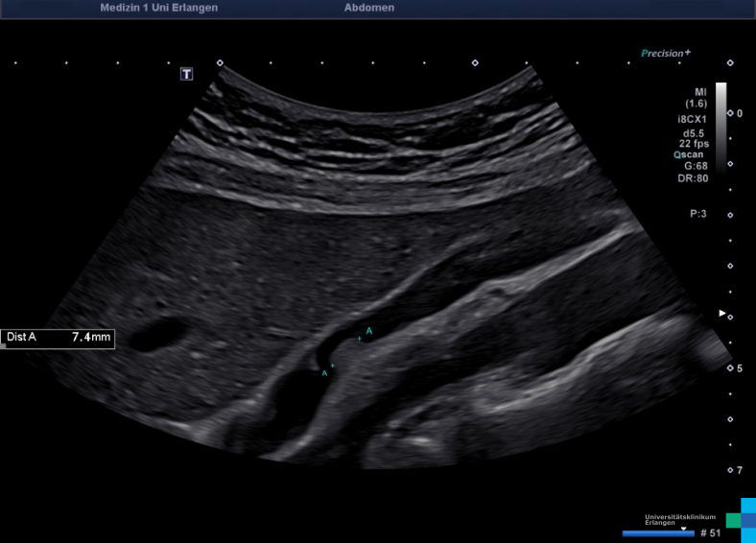Click the Precision+ logo
Image resolution: width=756 pixels, height=543 pixels.
click(665, 54)
